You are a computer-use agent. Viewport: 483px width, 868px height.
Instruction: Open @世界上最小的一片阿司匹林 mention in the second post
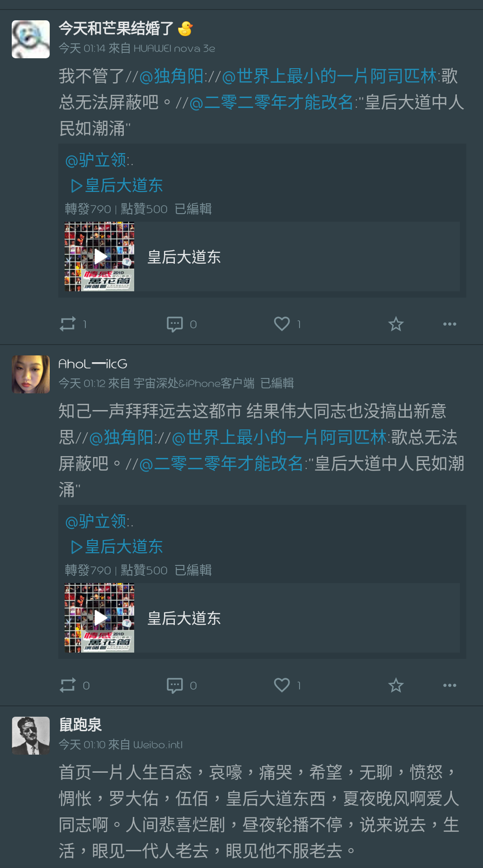point(280,437)
